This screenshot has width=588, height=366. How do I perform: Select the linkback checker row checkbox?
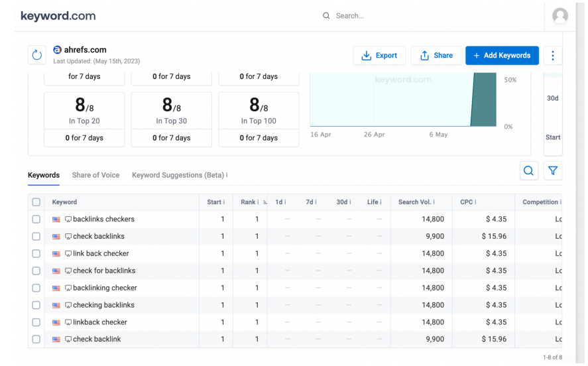[x=36, y=322]
